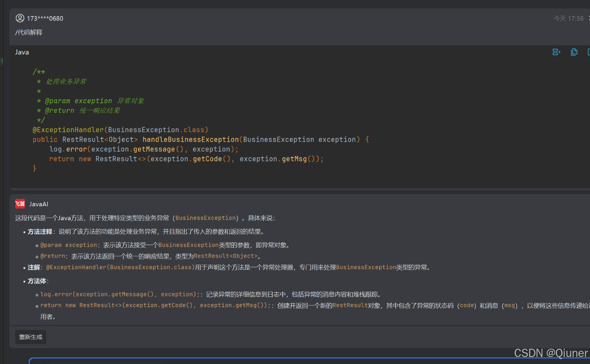Click the insert-at-cursor icon in the Java code block header

(556, 52)
